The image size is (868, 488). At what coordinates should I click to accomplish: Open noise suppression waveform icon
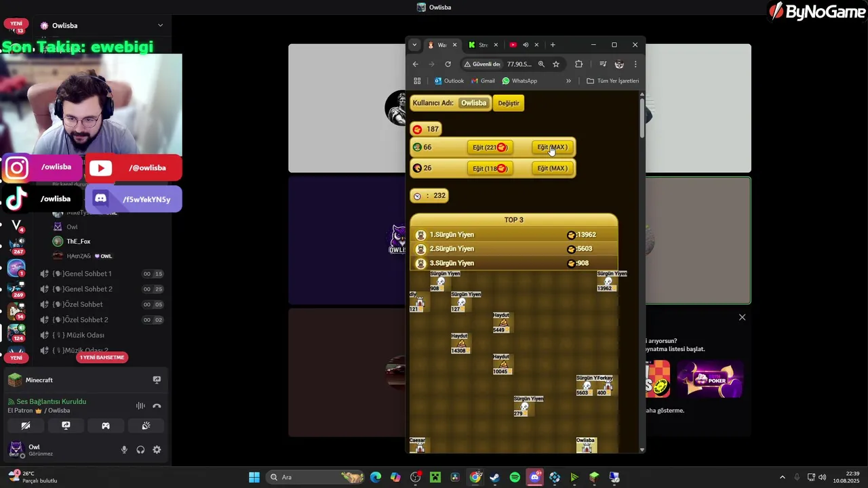coord(140,406)
